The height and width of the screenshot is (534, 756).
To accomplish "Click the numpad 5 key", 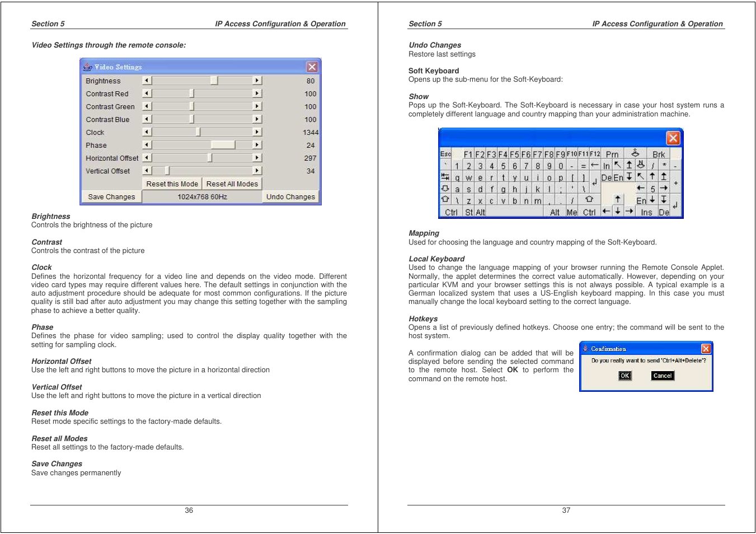I will tap(652, 189).
